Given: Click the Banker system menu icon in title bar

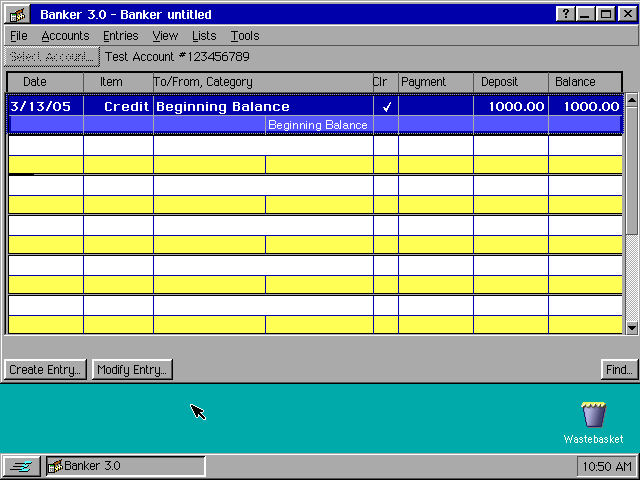Looking at the screenshot, I should [x=18, y=15].
